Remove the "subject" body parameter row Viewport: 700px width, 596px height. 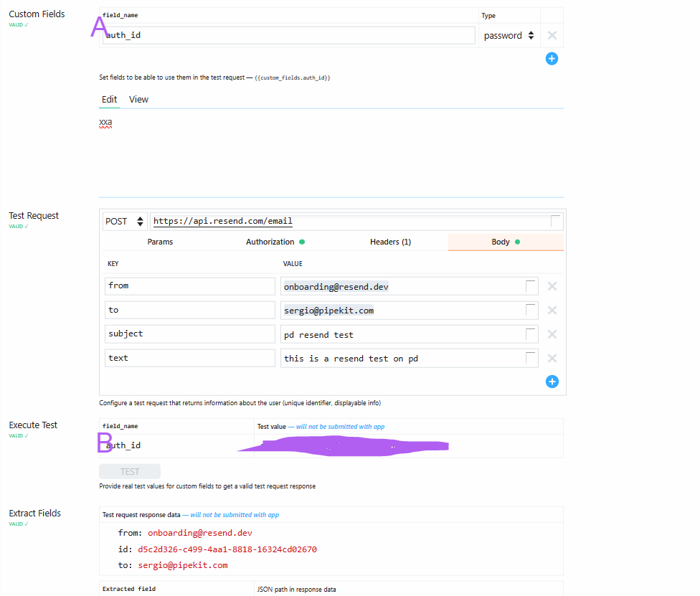552,334
